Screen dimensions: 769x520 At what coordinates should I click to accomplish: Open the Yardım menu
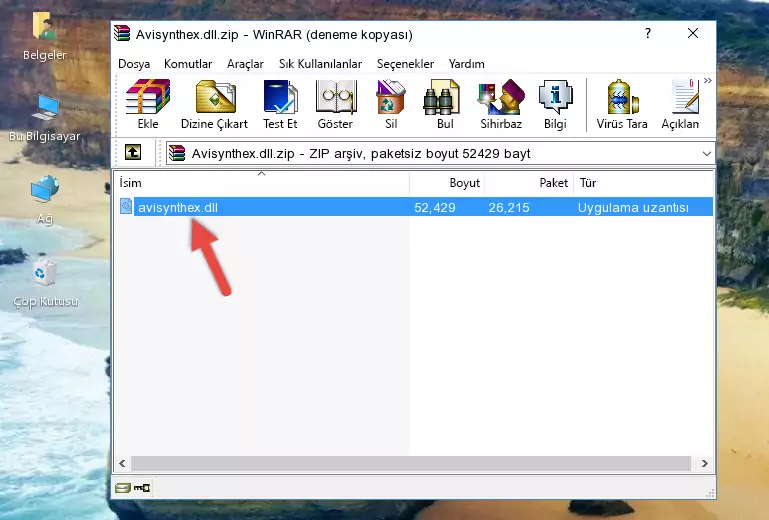[466, 64]
